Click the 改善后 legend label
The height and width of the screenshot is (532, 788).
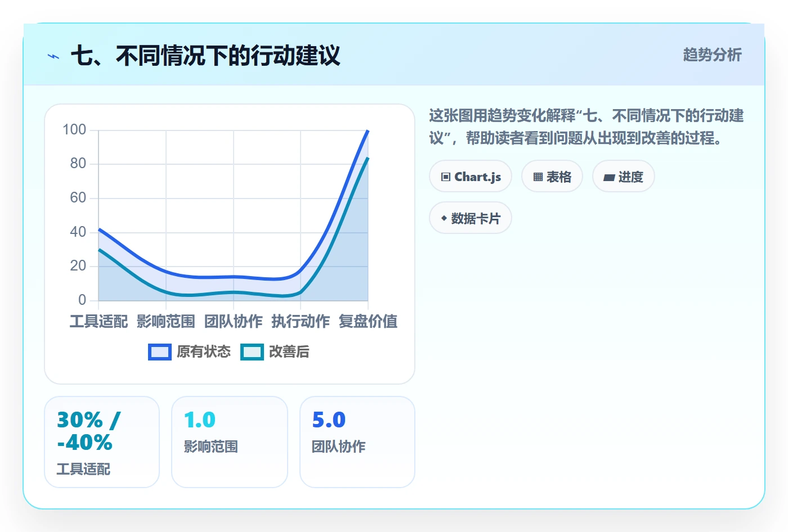click(289, 352)
